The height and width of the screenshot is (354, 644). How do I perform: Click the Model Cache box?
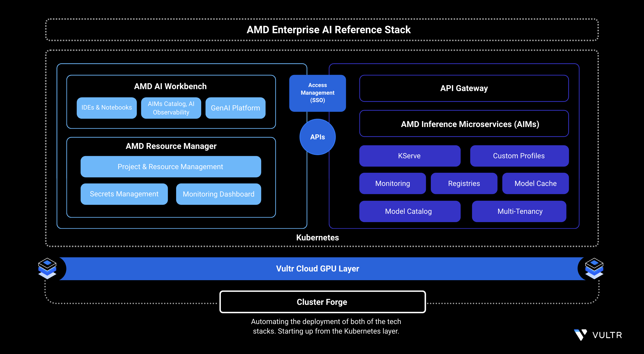tap(535, 183)
